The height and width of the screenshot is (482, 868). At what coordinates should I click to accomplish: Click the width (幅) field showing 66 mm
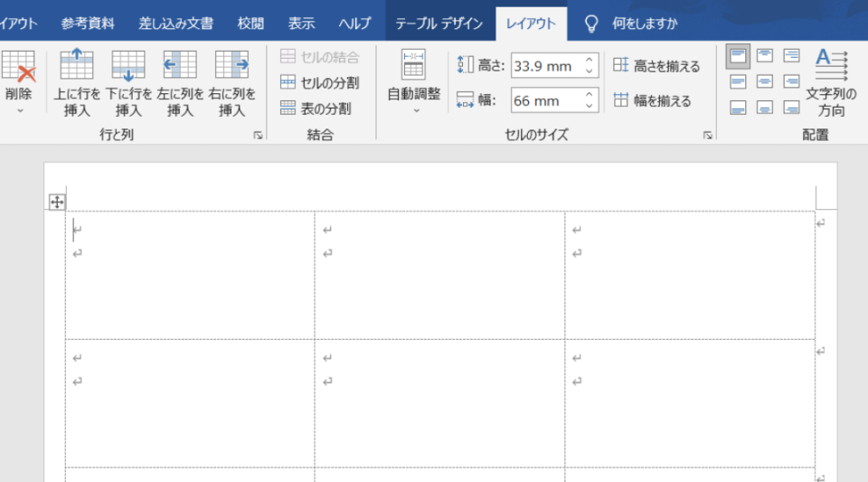click(x=547, y=100)
